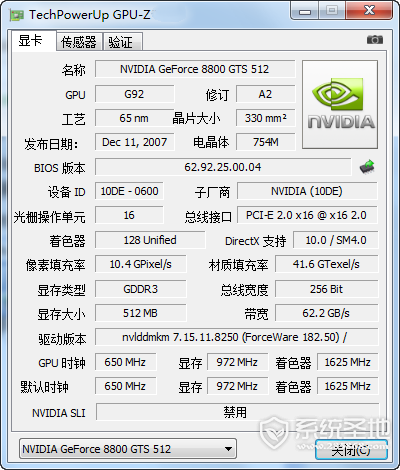Click the release date Dec 11, 2007
This screenshot has height=470, width=400.
pyautogui.click(x=134, y=142)
